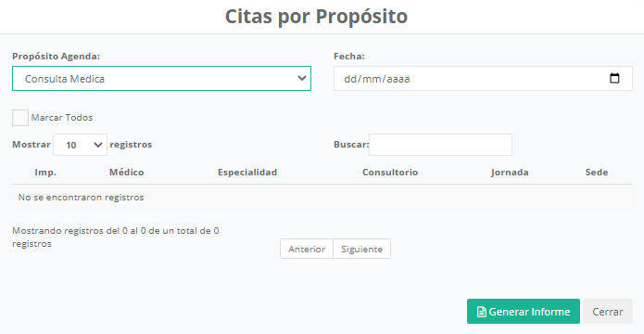The height and width of the screenshot is (334, 644).
Task: Tick the Marcar Todos checkbox
Action: click(20, 118)
